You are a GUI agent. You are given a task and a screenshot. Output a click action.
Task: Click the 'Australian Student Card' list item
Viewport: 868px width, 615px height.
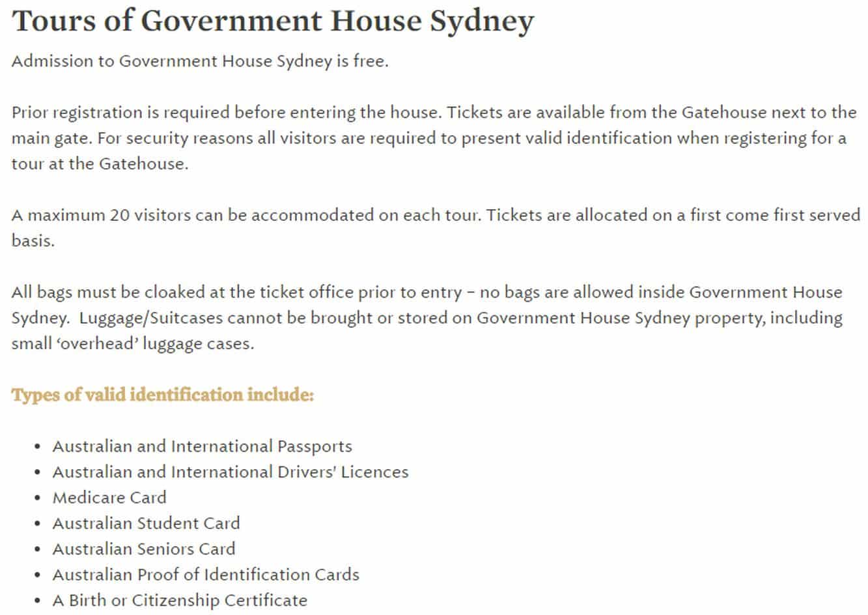[146, 523]
